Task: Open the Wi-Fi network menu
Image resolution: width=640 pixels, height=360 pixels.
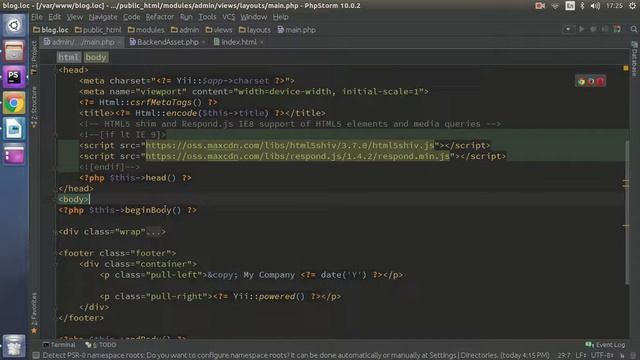Action: coord(555,6)
